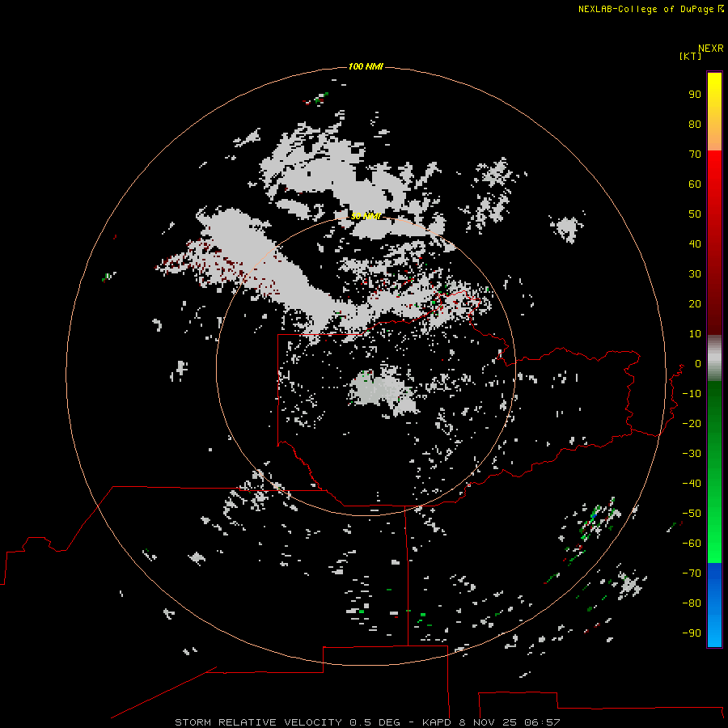Click the 0 value on velocity scale
728x728 pixels.
point(698,363)
